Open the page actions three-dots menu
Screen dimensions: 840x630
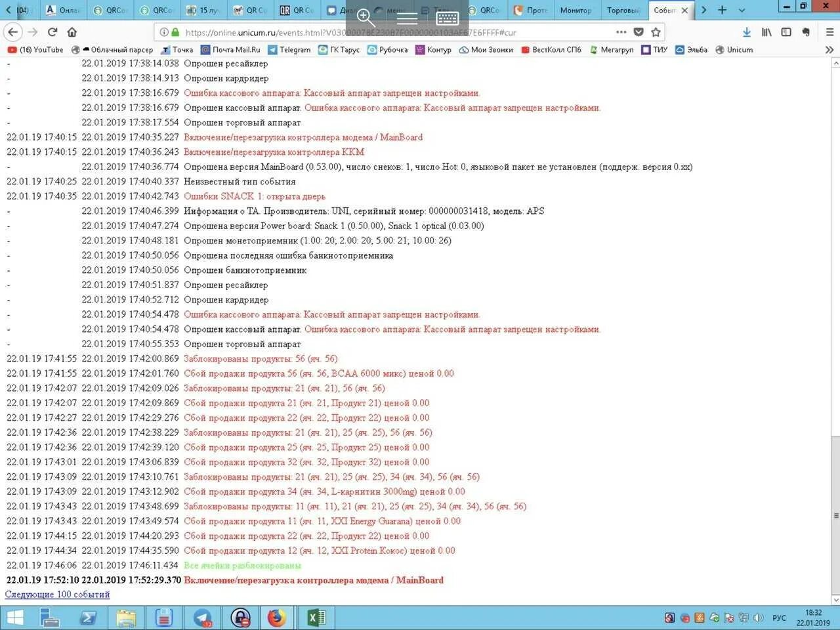(x=621, y=31)
